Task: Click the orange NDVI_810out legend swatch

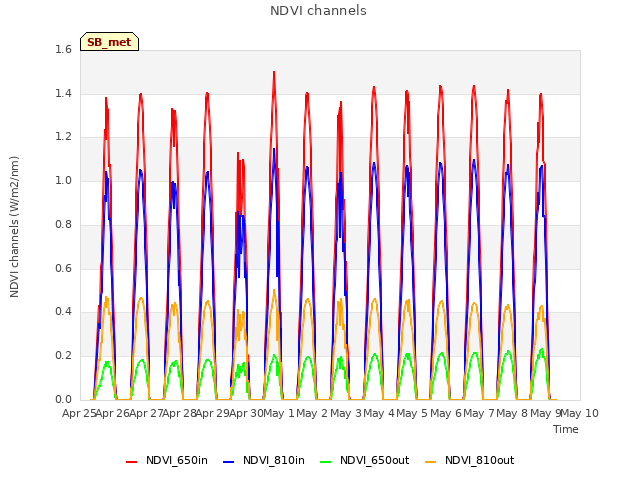Action: 431,462
